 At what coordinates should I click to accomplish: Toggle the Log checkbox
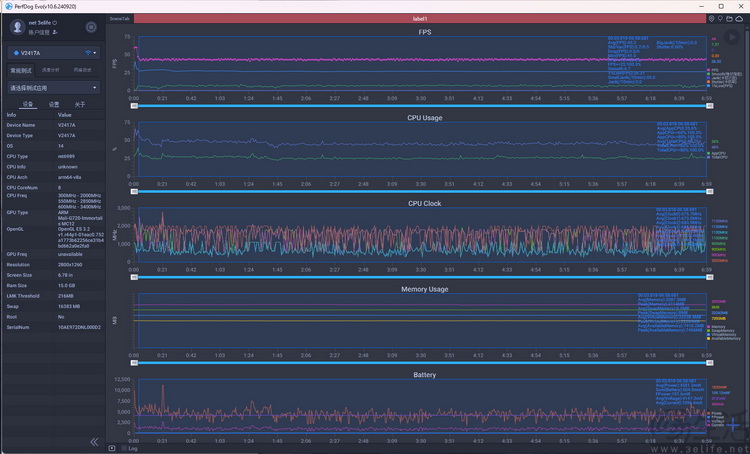pyautogui.click(x=124, y=448)
